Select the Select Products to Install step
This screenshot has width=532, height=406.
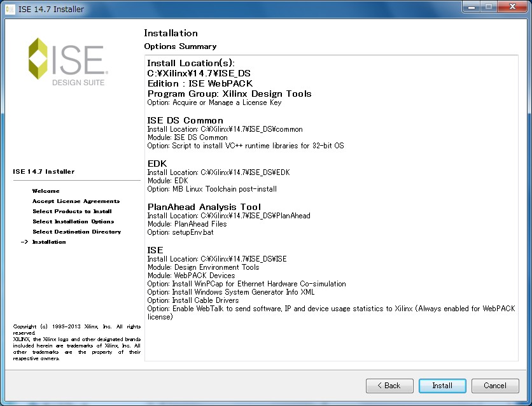tap(72, 211)
